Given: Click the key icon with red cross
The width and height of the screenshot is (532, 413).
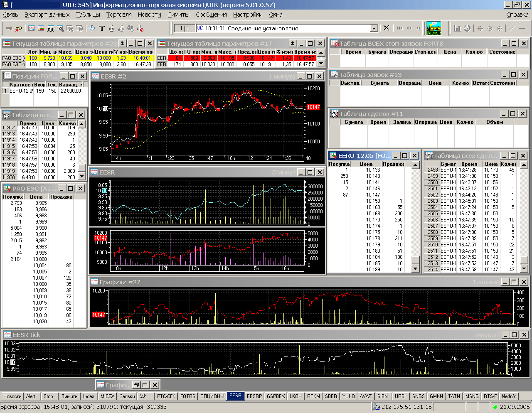Looking at the screenshot, I should 19,28.
